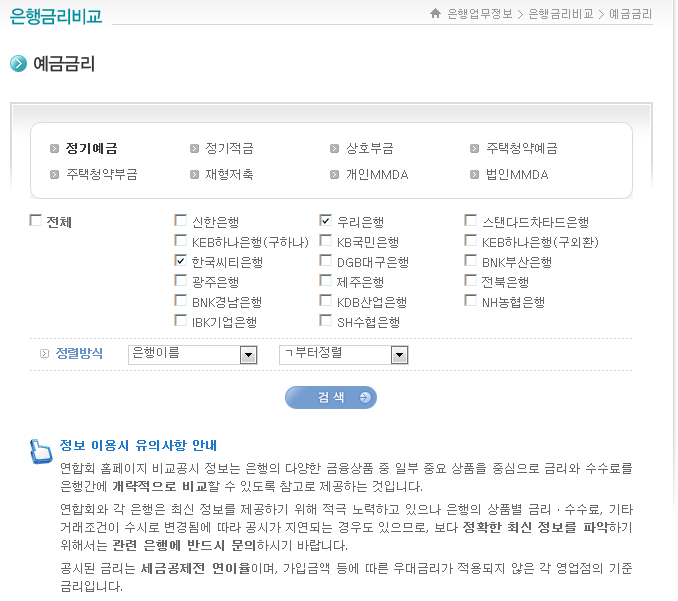The width and height of the screenshot is (678, 601).
Task: Uncheck the 우리은행 checkbox
Action: (x=326, y=221)
